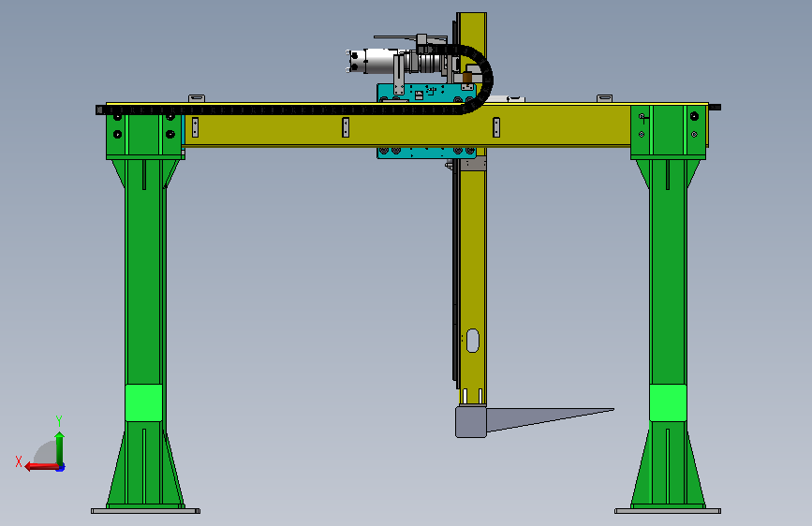Select the light green band on left column
Screen dimensions: 812x526
coord(143,402)
